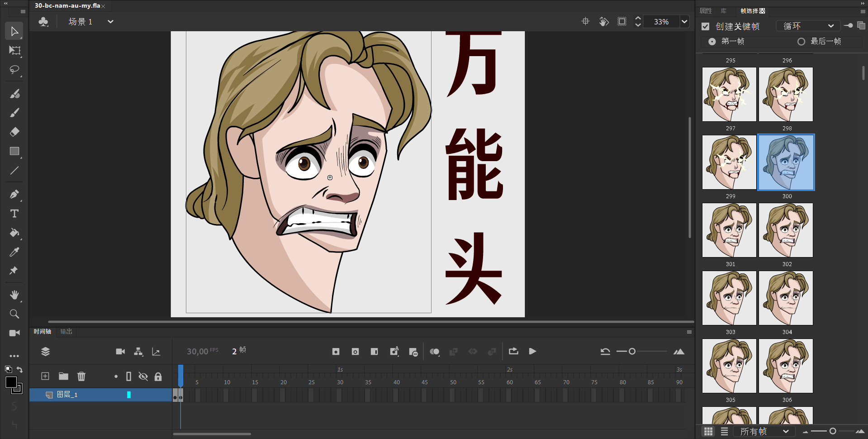The height and width of the screenshot is (439, 868).
Task: Select the 最后一帧 radio button
Action: point(801,42)
